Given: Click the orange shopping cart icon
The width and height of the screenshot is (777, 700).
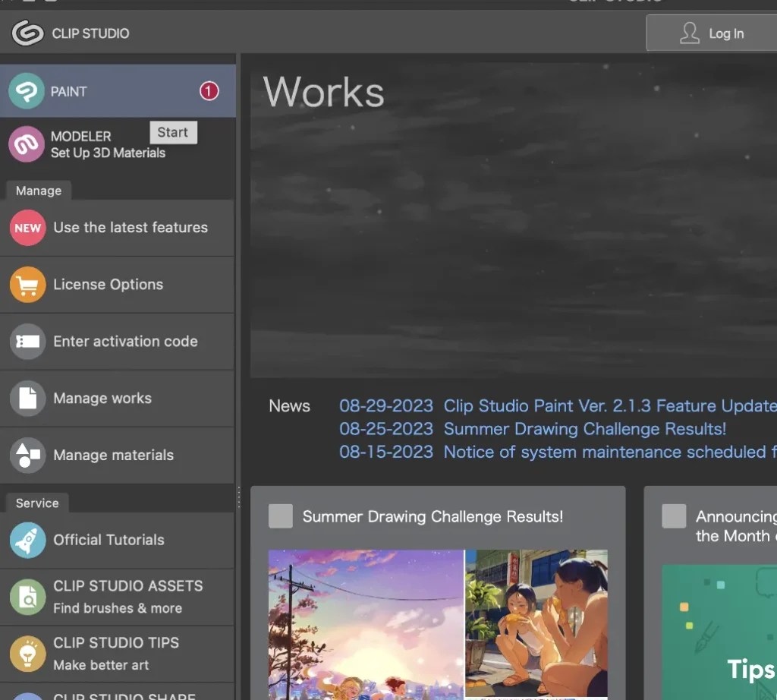Looking at the screenshot, I should coord(28,285).
